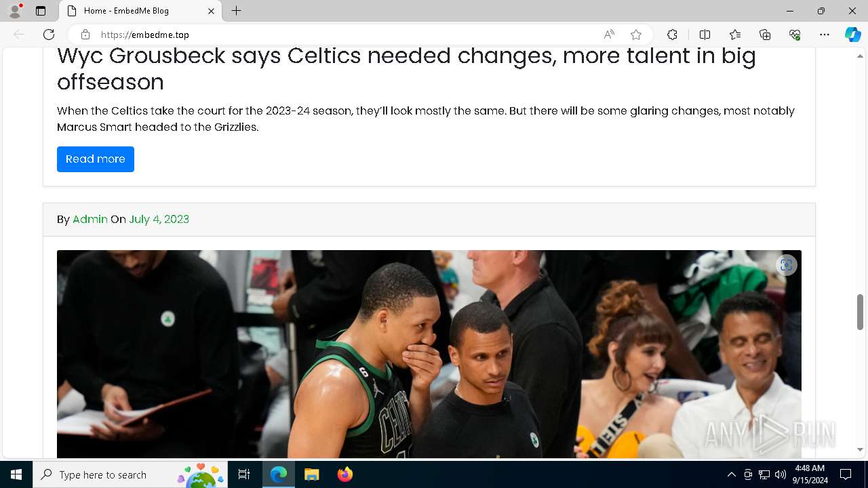868x488 pixels.
Task: Click the visual search icon on image
Action: pos(786,265)
